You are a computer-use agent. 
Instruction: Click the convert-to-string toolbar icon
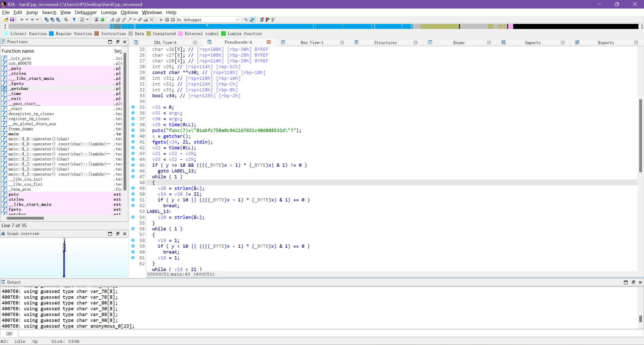(x=124, y=20)
